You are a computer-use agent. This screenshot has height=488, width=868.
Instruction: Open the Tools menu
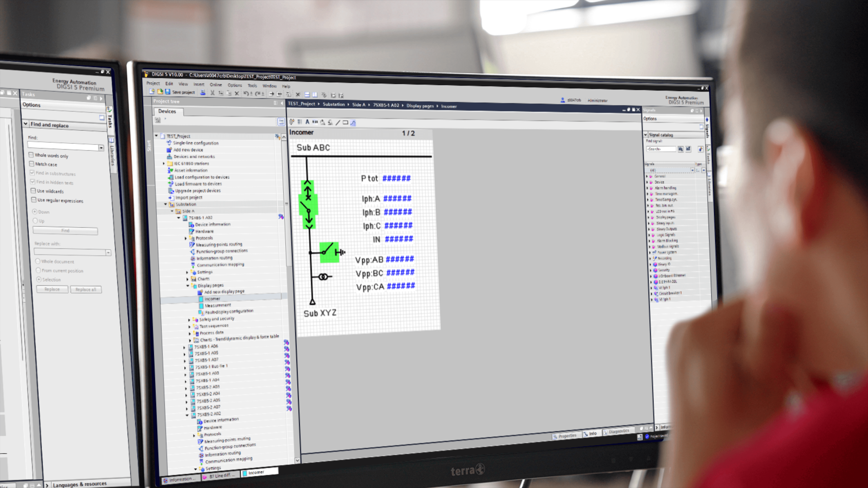[252, 86]
